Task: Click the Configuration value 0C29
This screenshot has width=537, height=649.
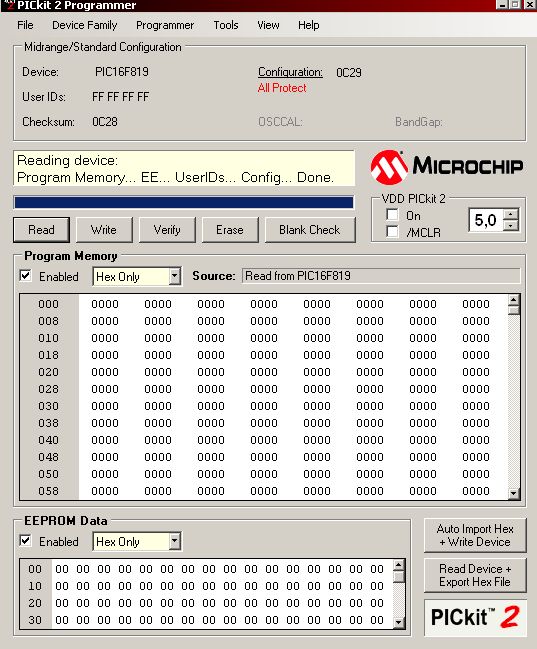Action: 349,73
